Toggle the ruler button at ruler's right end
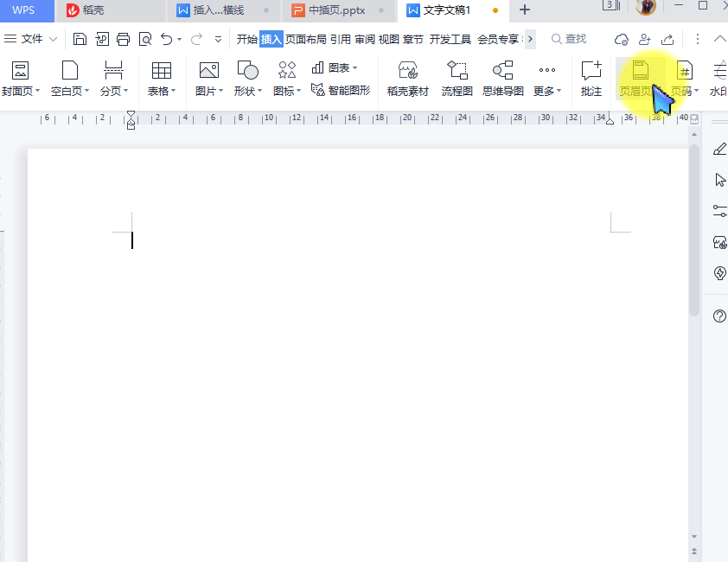Viewport: 728px width, 562px height. pyautogui.click(x=694, y=119)
